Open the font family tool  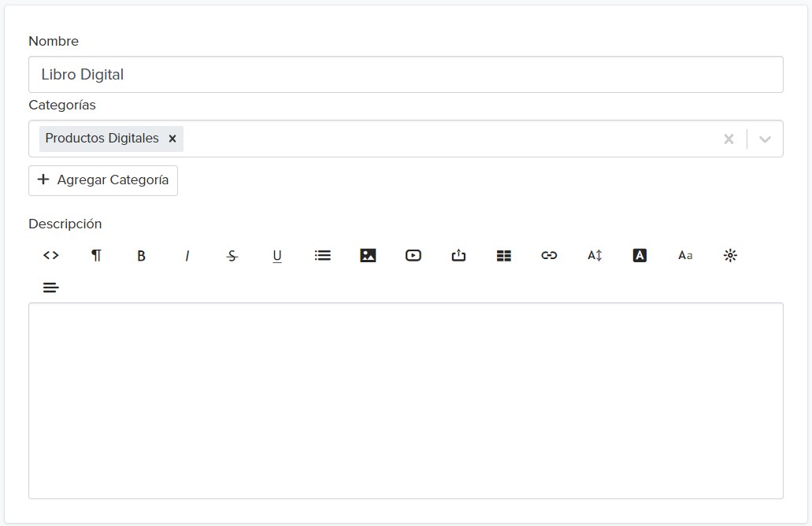(x=685, y=255)
